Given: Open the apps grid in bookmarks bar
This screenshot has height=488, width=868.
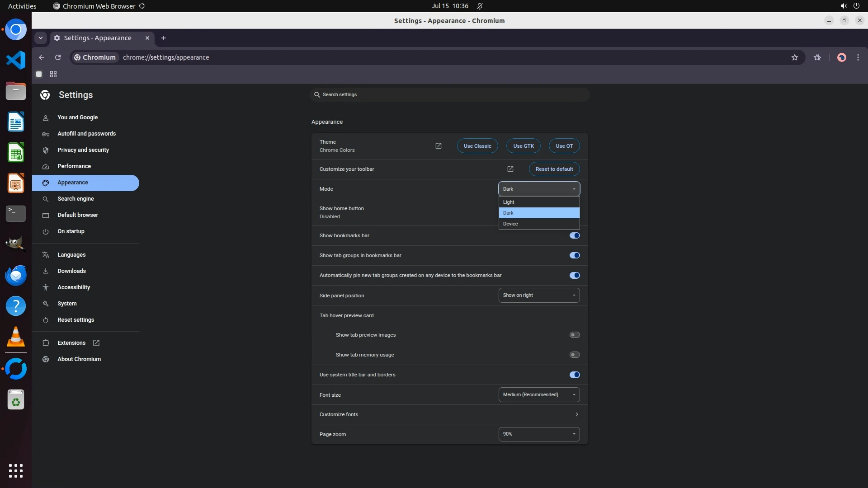Looking at the screenshot, I should click(53, 74).
